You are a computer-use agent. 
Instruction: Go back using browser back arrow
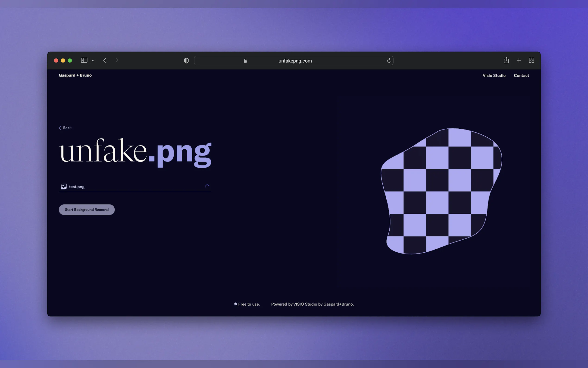[105, 60]
